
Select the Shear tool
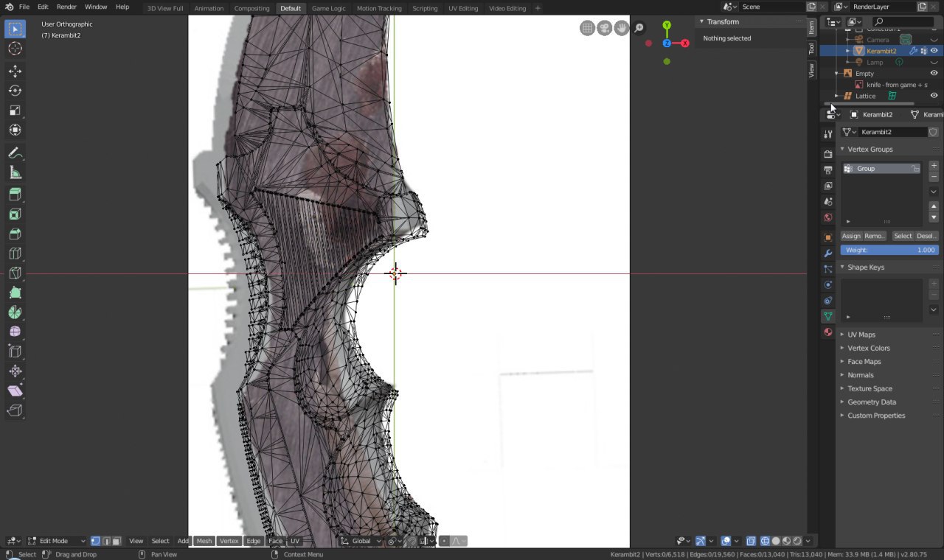[x=15, y=391]
